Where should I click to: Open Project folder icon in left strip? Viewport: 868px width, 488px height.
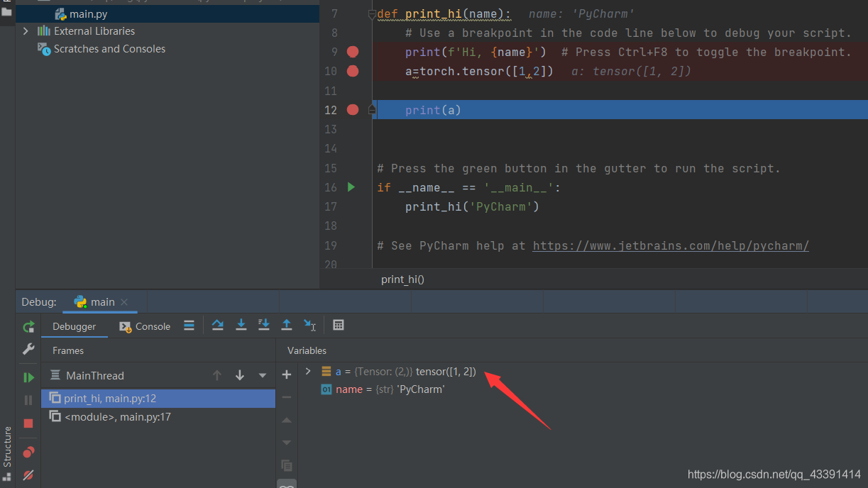7,12
